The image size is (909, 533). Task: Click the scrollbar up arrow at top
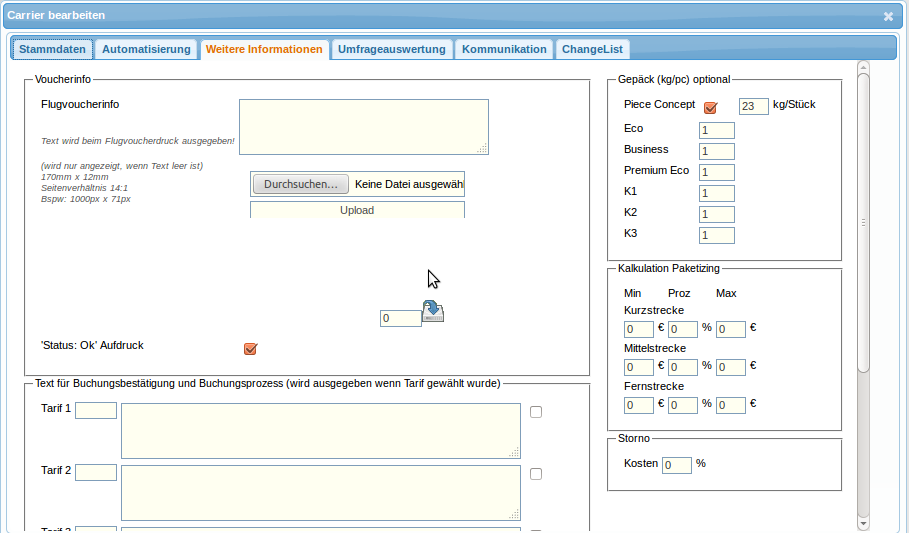(864, 67)
